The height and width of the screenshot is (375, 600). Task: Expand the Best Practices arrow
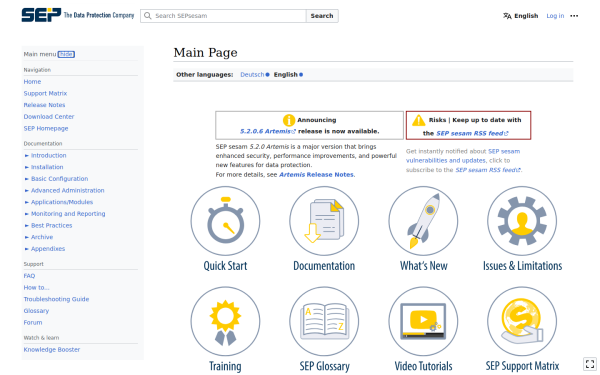(x=27, y=226)
